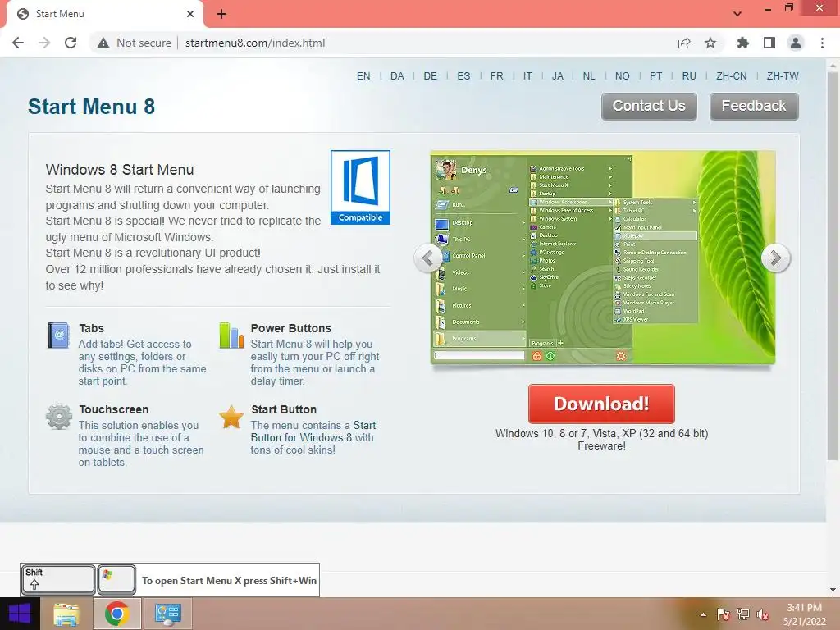The image size is (840, 630).
Task: Click the share page icon in address bar
Action: tap(684, 43)
